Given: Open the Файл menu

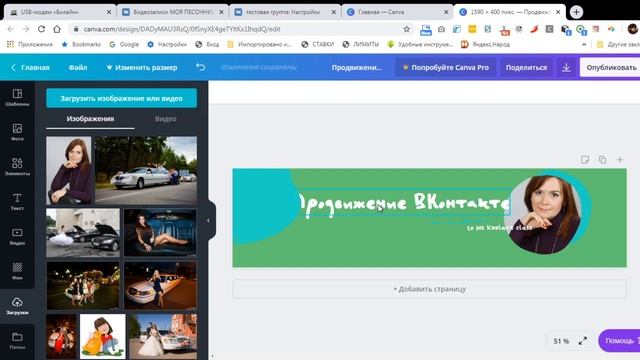Looking at the screenshot, I should coord(78,67).
